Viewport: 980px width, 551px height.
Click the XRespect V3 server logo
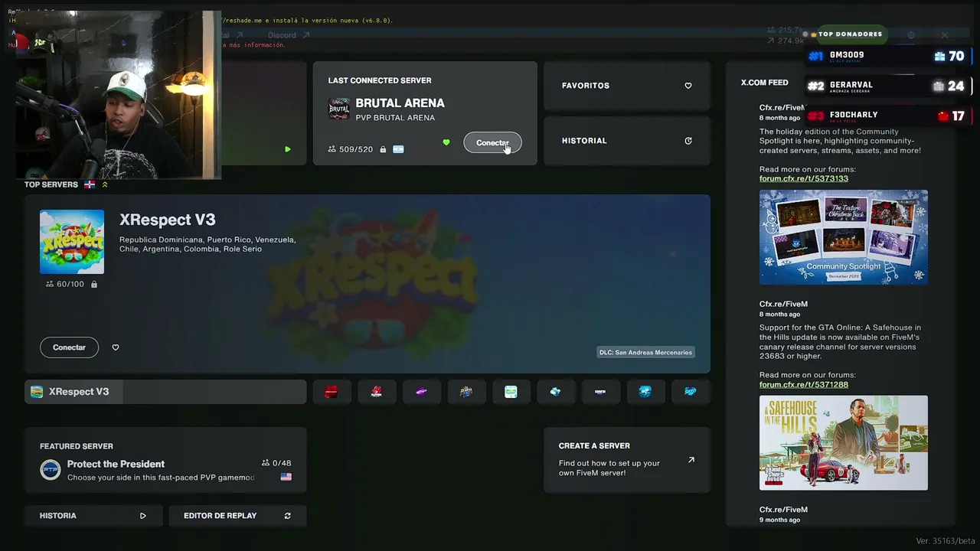point(72,242)
